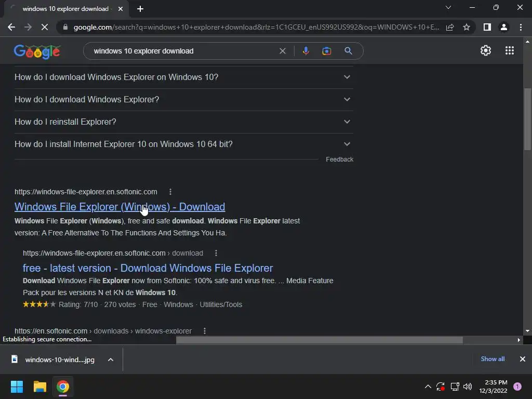Expand 'How do I download Windows Explorer?'
This screenshot has width=532, height=399.
click(x=183, y=100)
